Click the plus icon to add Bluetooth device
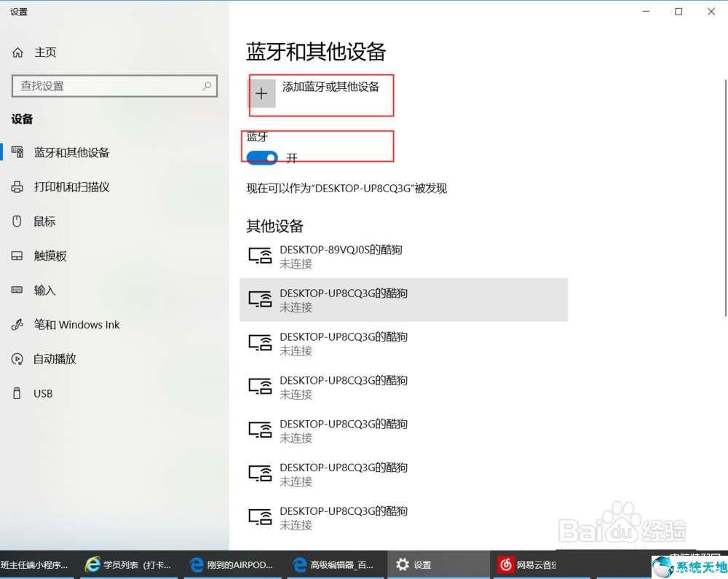Viewport: 728px width, 579px height. point(262,93)
